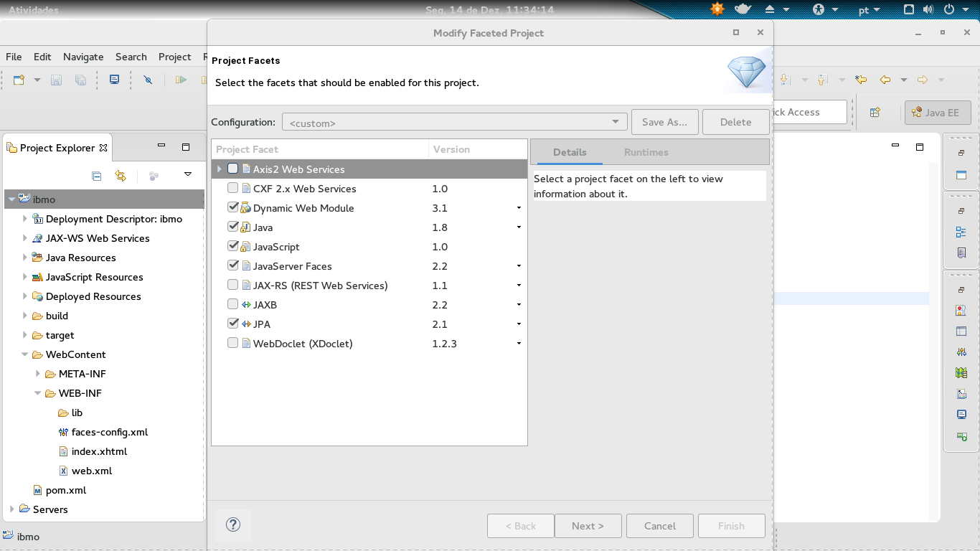980x551 pixels.
Task: Click the New wizard toolbar icon
Action: coord(19,80)
